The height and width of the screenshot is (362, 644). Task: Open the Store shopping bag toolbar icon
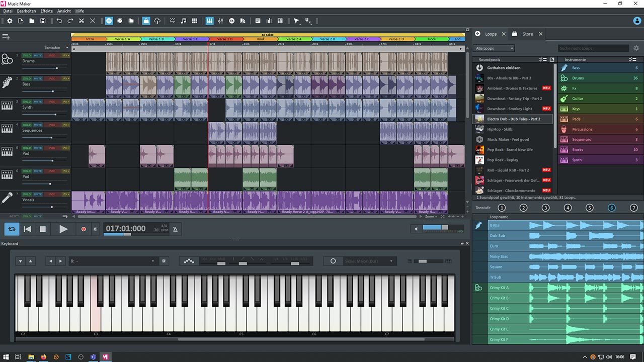point(146,21)
